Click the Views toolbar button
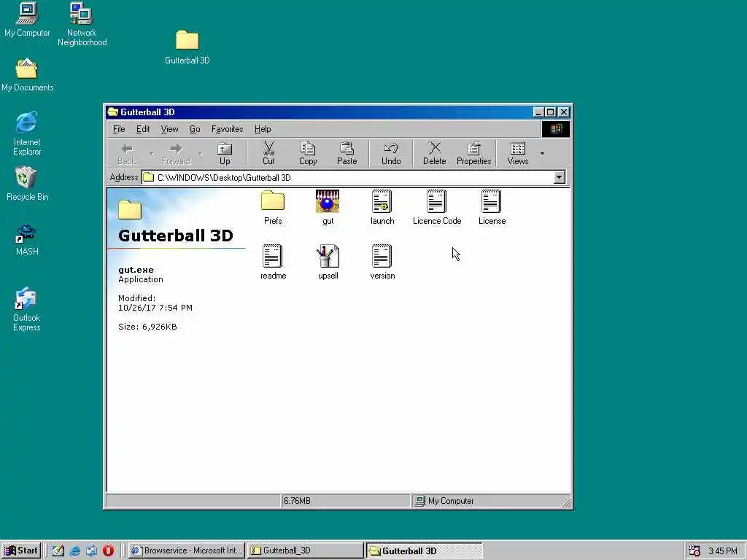747x560 pixels. (x=518, y=153)
